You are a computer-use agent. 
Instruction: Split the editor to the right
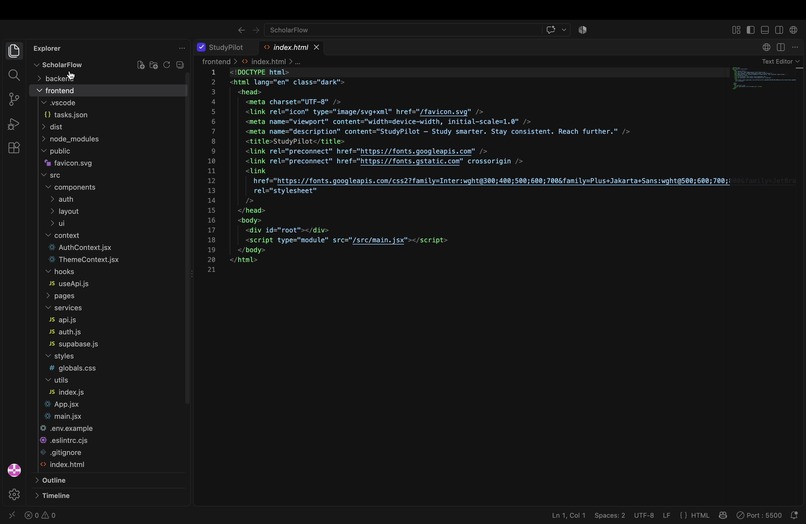pos(781,47)
